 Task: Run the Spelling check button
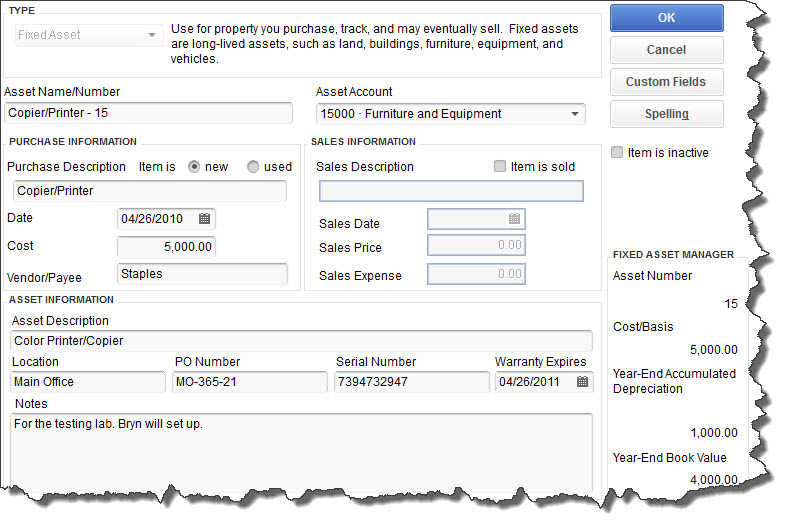(666, 114)
